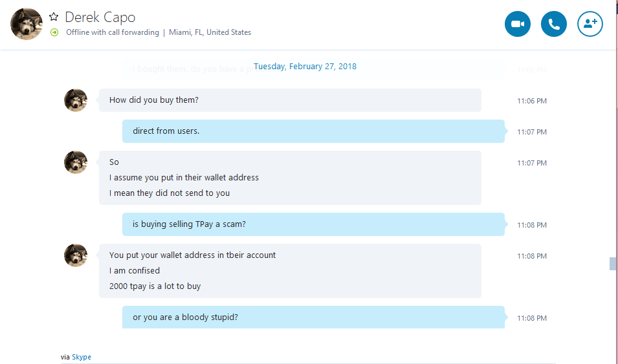Click the chat scrollbar thumb
The height and width of the screenshot is (364, 618).
(x=612, y=264)
